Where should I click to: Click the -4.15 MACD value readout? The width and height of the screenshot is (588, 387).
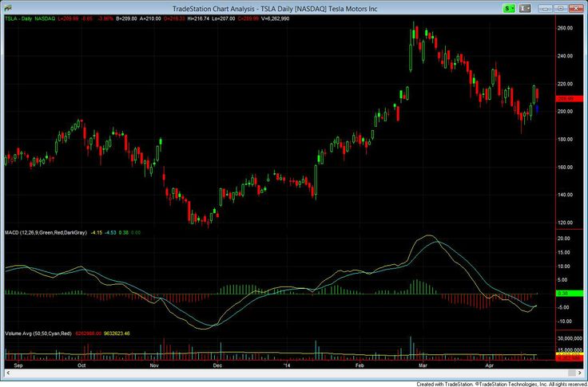tap(97, 233)
